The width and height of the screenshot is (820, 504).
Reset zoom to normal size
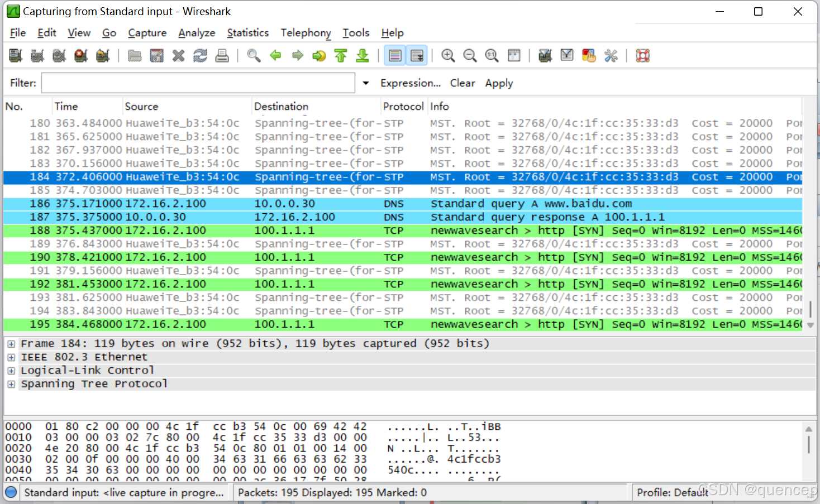pyautogui.click(x=492, y=55)
